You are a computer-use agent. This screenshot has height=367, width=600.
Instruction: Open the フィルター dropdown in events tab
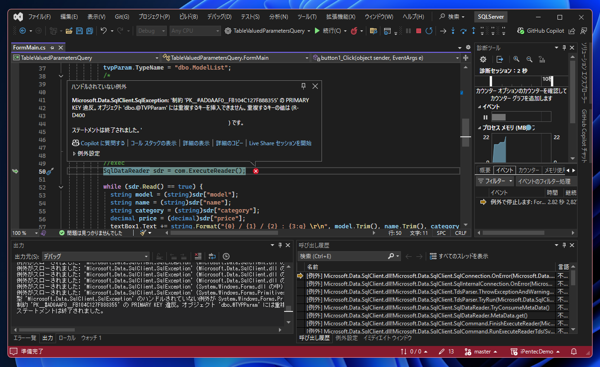pos(495,181)
